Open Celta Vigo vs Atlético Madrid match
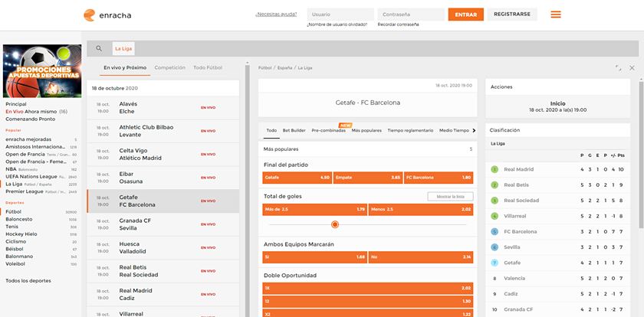The height and width of the screenshot is (317, 644). [163, 155]
